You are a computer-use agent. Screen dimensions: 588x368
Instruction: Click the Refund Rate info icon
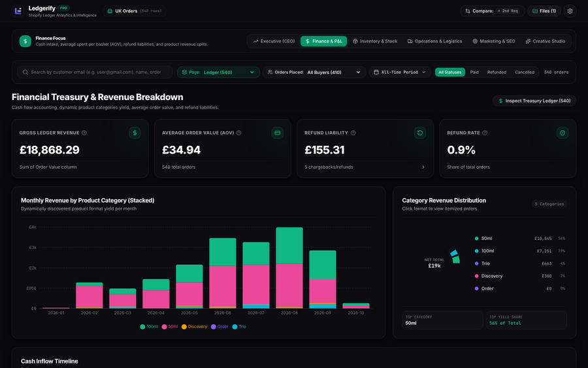485,133
